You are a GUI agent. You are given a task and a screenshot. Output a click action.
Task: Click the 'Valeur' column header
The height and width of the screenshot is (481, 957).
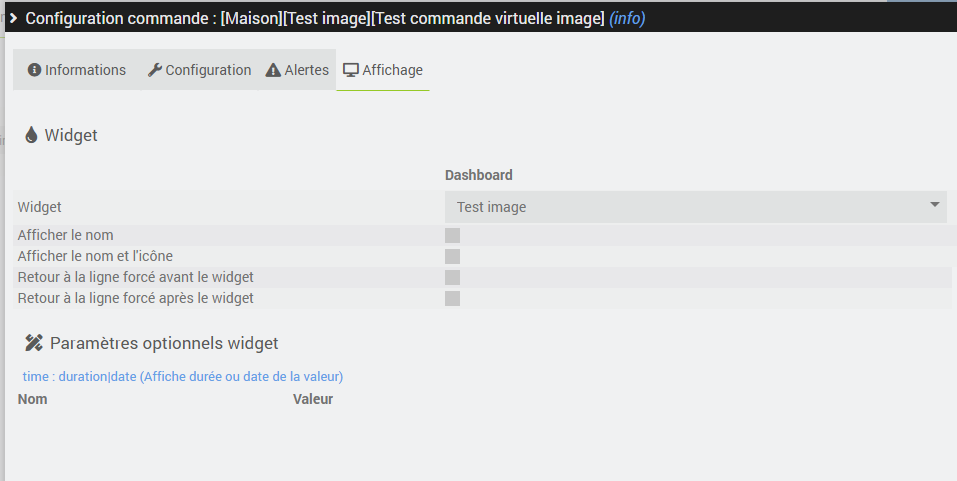pyautogui.click(x=313, y=399)
